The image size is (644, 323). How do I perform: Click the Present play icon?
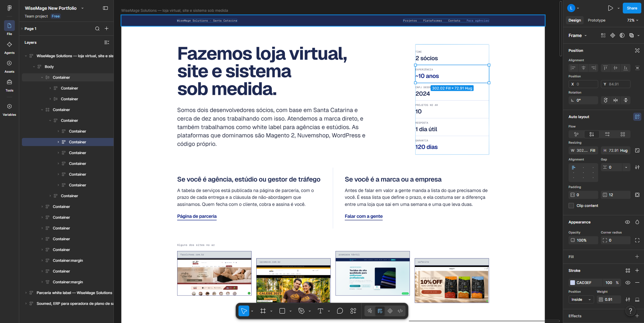coord(610,8)
